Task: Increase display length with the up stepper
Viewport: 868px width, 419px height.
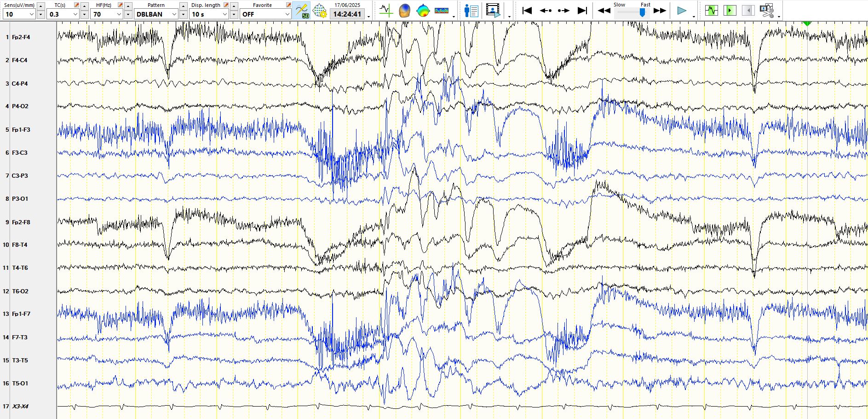Action: pos(234,6)
